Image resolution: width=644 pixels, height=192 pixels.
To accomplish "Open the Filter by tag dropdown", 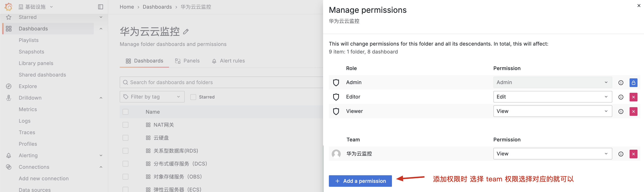I will tap(152, 97).
